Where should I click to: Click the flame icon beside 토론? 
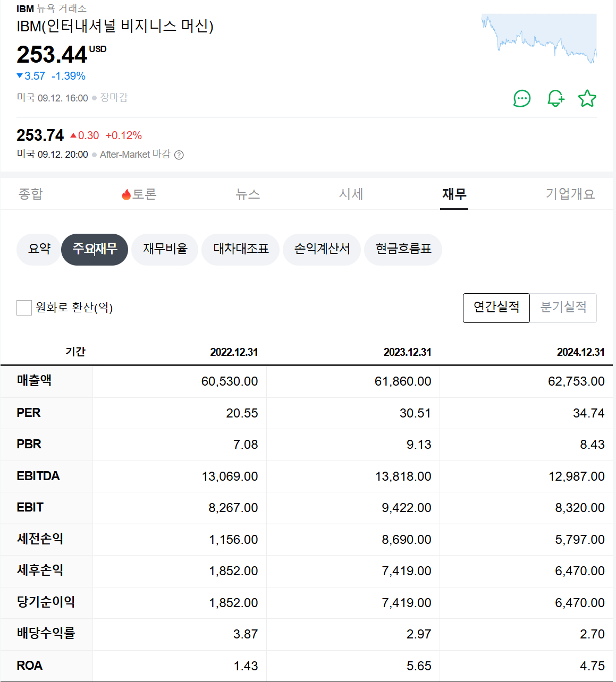coord(126,195)
